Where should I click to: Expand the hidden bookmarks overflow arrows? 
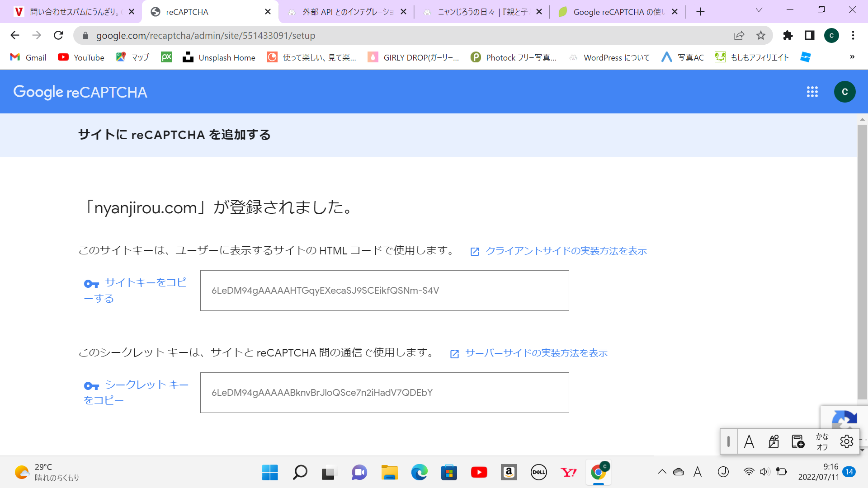(x=852, y=57)
